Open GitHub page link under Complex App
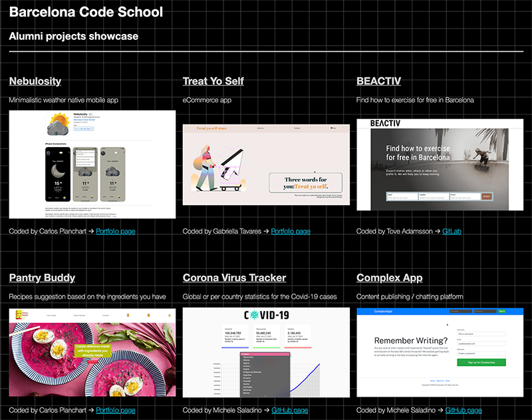This screenshot has width=532, height=420. tap(465, 411)
